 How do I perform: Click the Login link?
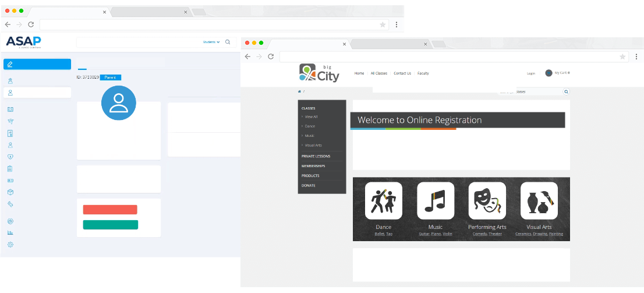click(531, 73)
